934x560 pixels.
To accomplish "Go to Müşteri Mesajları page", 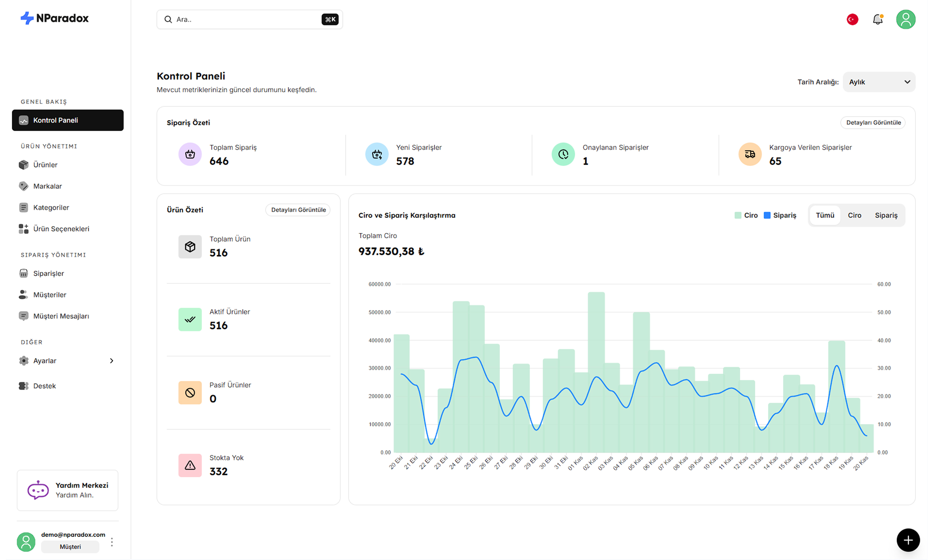I will pyautogui.click(x=61, y=316).
